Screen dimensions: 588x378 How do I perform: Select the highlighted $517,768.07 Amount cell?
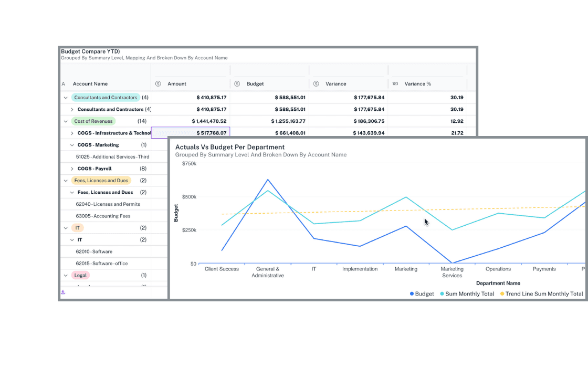(190, 133)
